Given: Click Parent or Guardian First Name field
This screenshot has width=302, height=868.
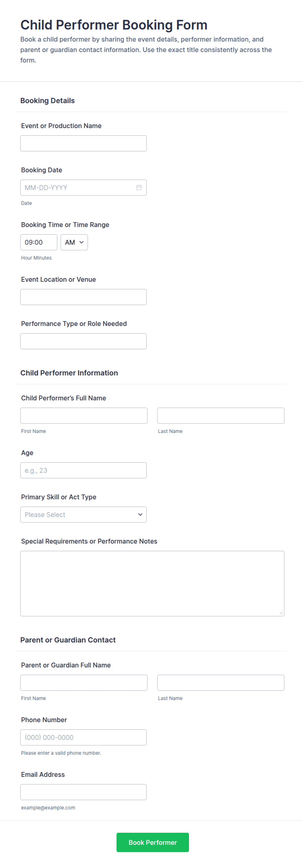Looking at the screenshot, I should click(x=84, y=682).
